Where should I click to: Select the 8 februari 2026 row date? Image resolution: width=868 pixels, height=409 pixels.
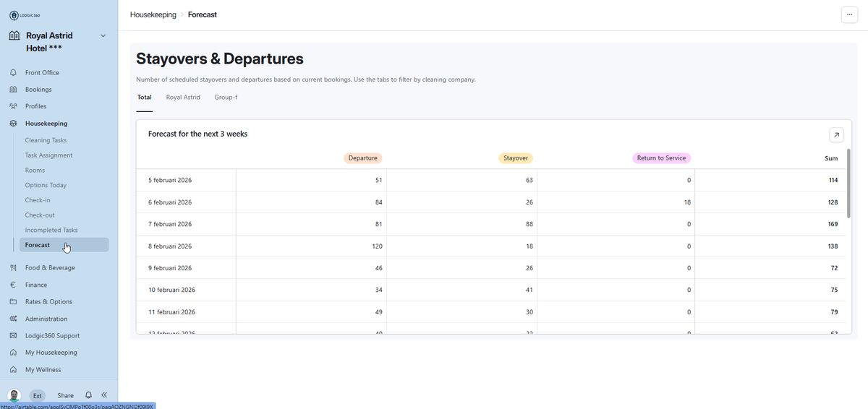pyautogui.click(x=170, y=246)
